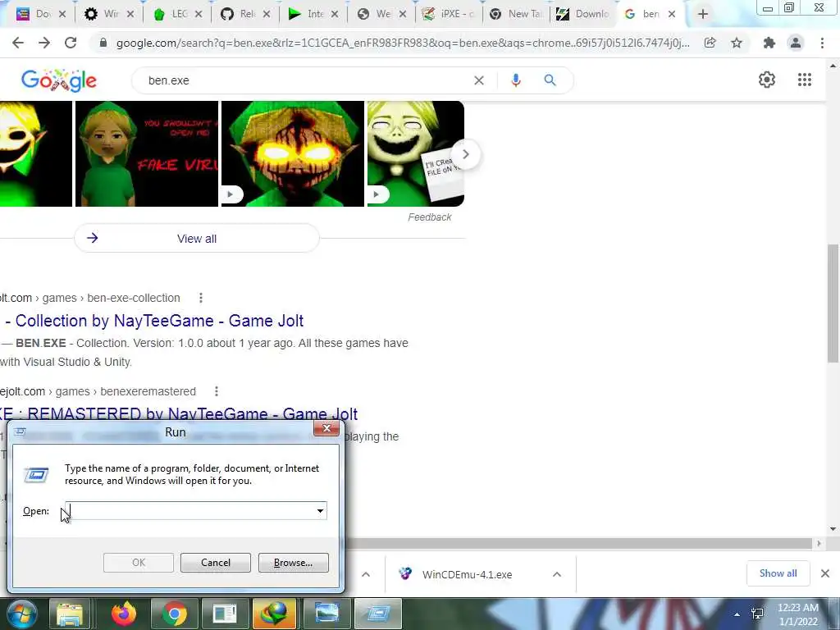Switch to the New Tab tab

(517, 14)
